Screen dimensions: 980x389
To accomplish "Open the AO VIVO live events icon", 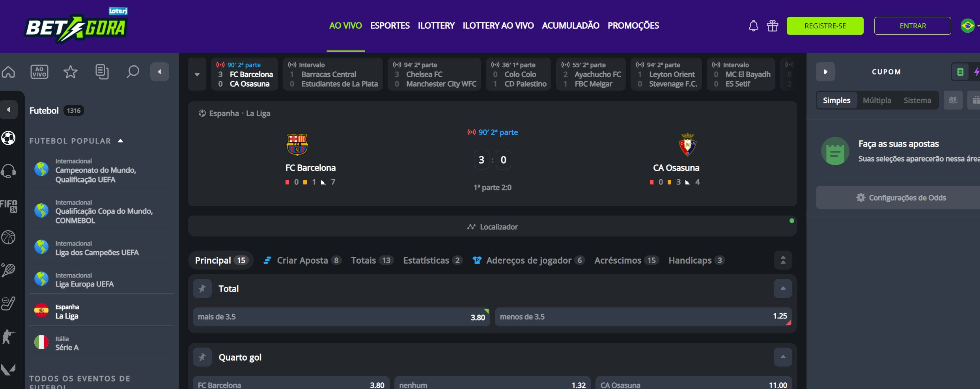I will click(x=39, y=72).
